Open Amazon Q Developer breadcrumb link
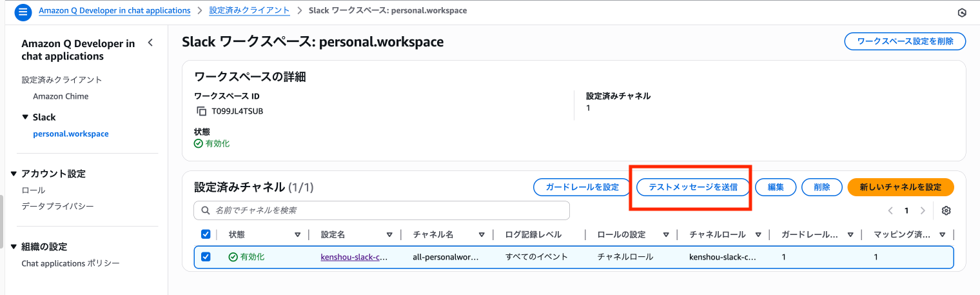 tap(115, 10)
